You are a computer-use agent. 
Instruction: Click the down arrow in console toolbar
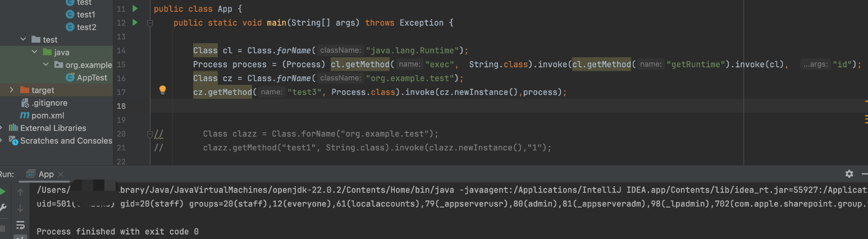(21, 208)
